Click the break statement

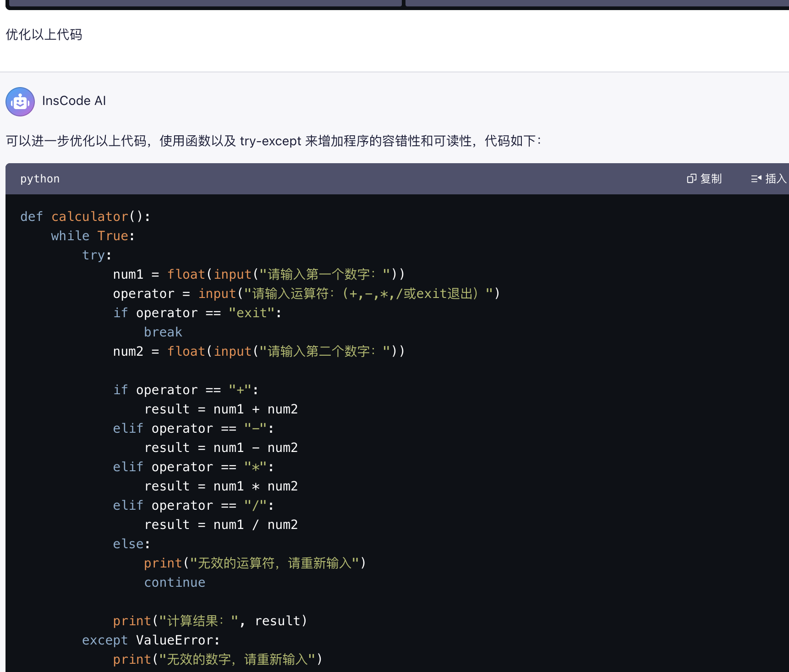(x=163, y=332)
